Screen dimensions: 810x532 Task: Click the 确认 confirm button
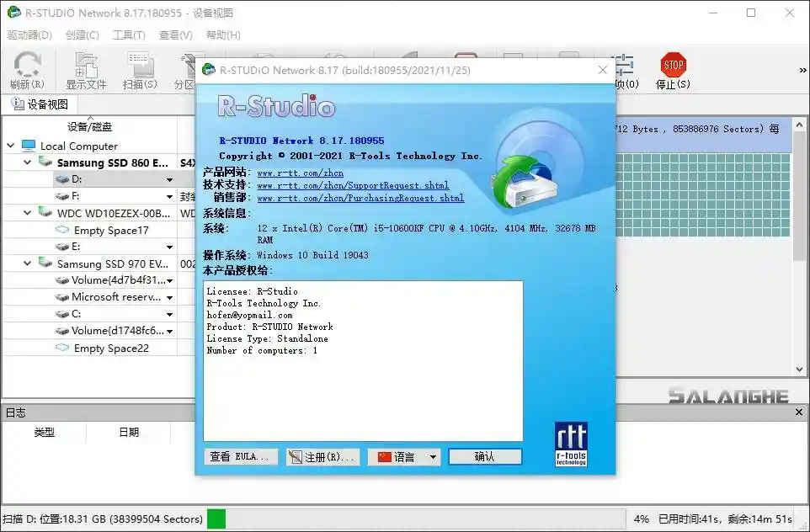point(485,457)
